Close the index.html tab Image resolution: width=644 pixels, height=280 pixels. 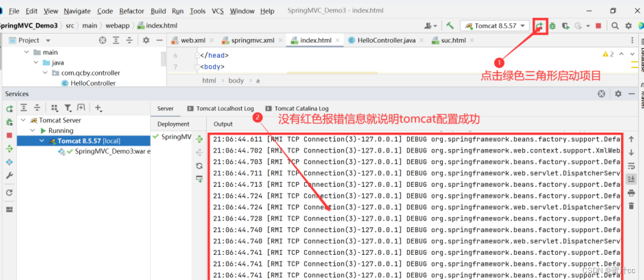pos(338,40)
